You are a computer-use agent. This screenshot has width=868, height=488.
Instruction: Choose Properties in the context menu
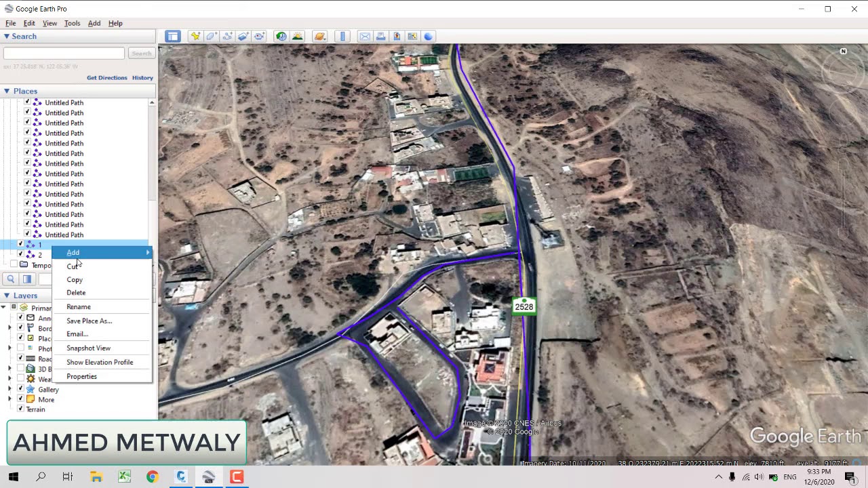81,376
